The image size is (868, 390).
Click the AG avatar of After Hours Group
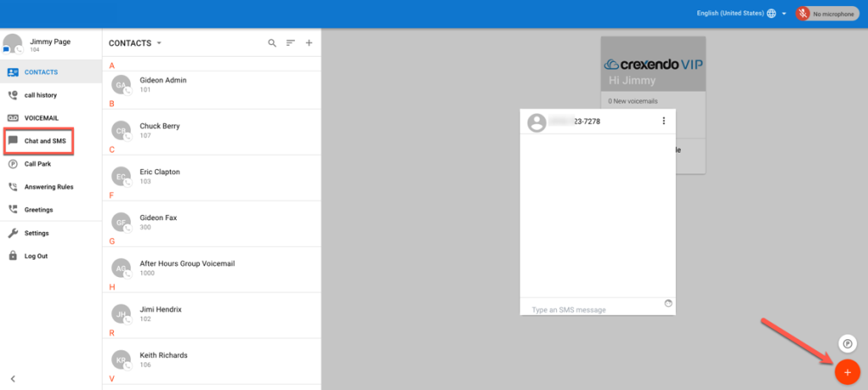click(122, 268)
